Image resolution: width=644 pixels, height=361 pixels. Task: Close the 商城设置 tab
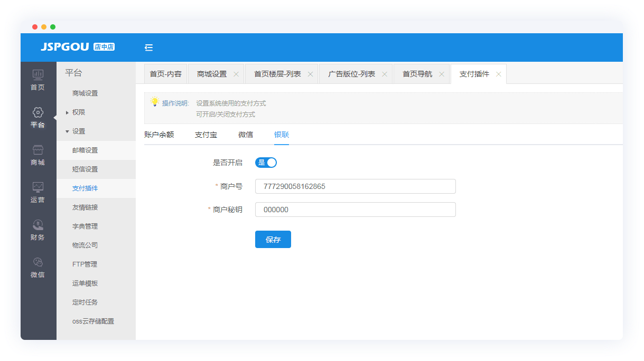pos(236,74)
